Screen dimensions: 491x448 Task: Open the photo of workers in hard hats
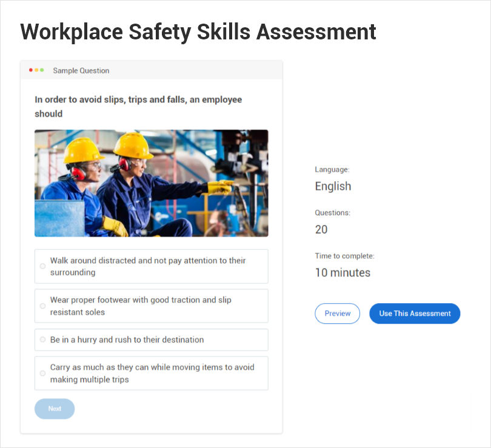[x=151, y=183]
